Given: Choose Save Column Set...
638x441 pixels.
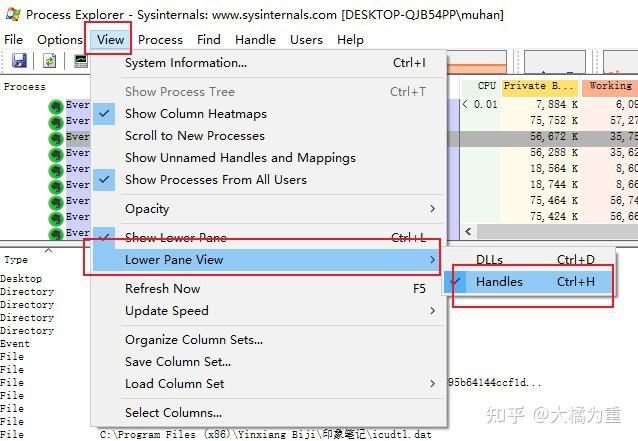Looking at the screenshot, I should click(269, 361).
